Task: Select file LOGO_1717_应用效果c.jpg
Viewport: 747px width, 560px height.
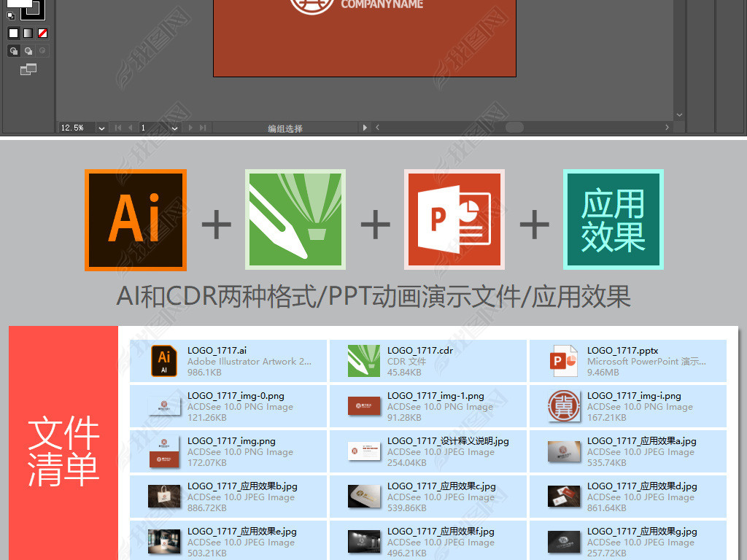Action: 428,497
